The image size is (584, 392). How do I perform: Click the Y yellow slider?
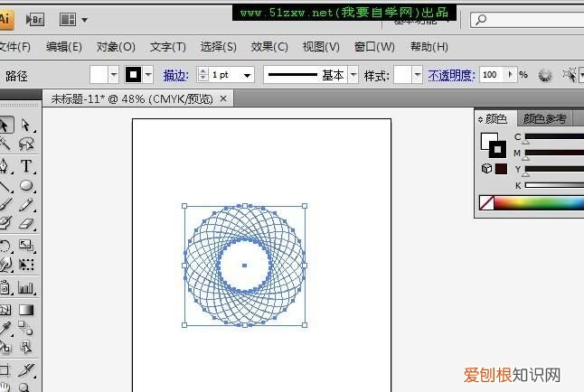[554, 169]
